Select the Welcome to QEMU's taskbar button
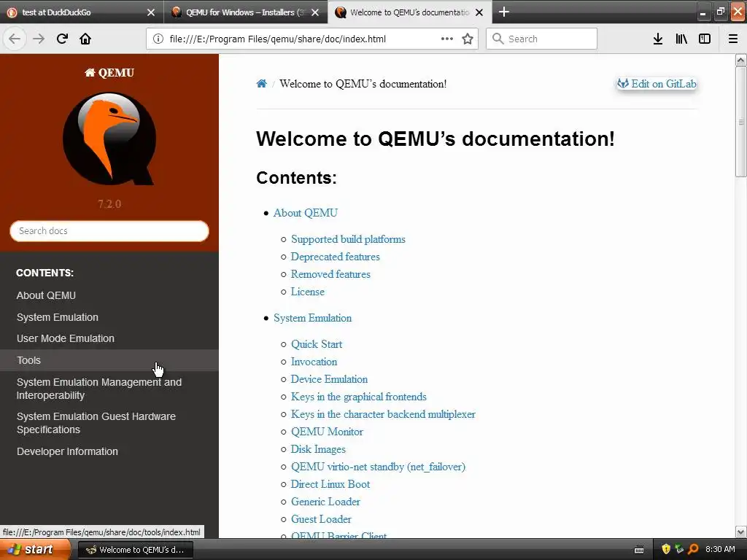The image size is (747, 560). pos(135,550)
